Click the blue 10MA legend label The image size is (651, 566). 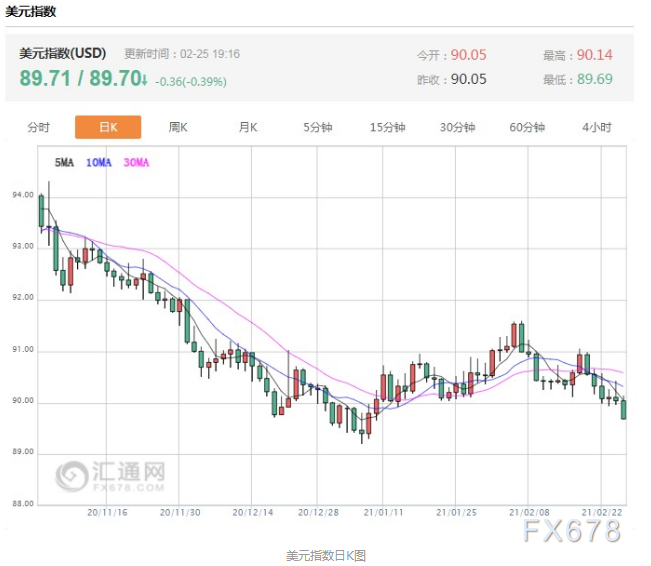tap(98, 162)
